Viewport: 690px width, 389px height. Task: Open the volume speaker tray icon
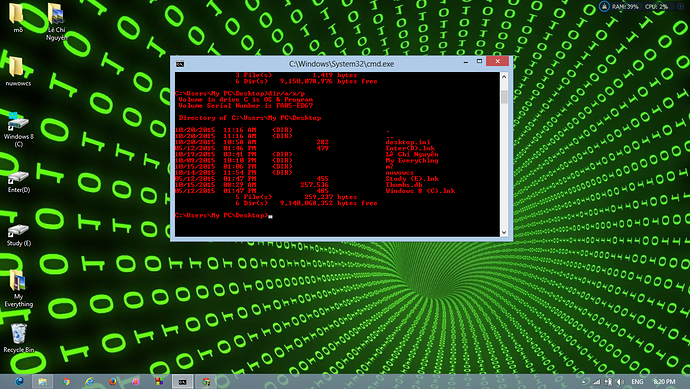click(x=620, y=382)
